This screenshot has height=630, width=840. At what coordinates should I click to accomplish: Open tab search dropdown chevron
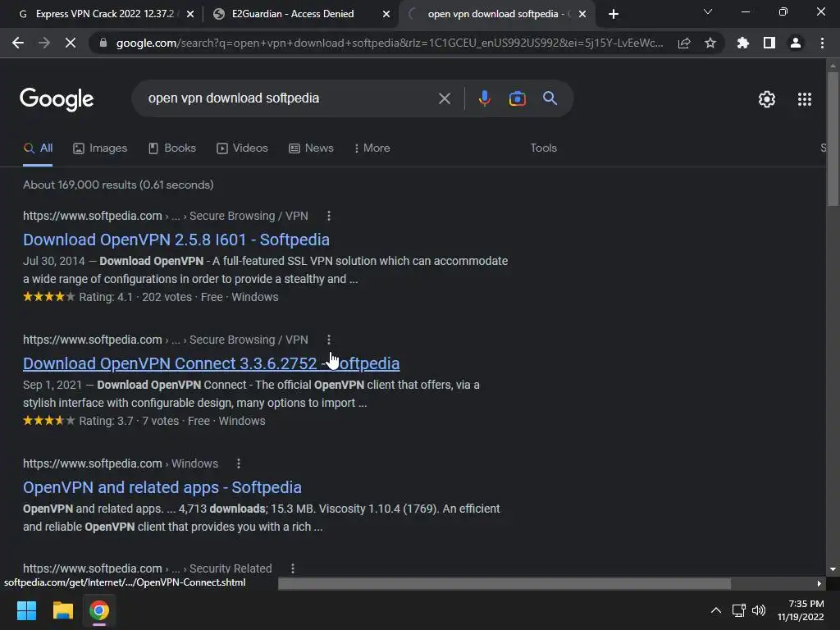(708, 11)
